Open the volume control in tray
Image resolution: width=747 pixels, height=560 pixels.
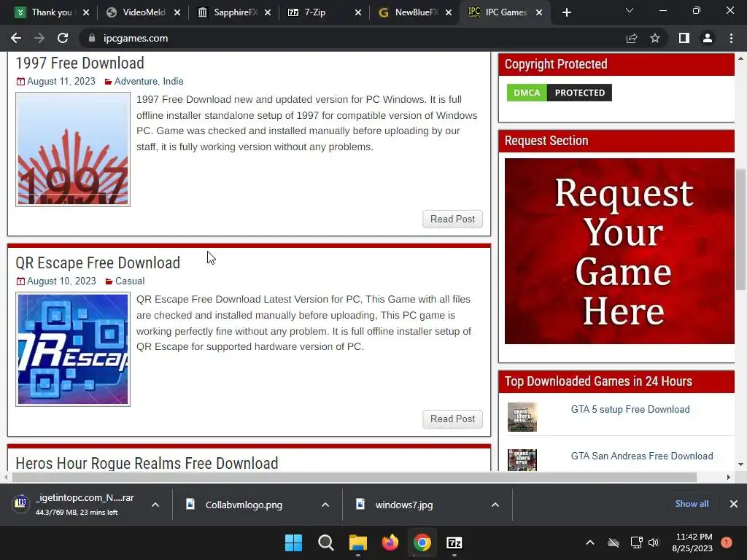click(654, 542)
